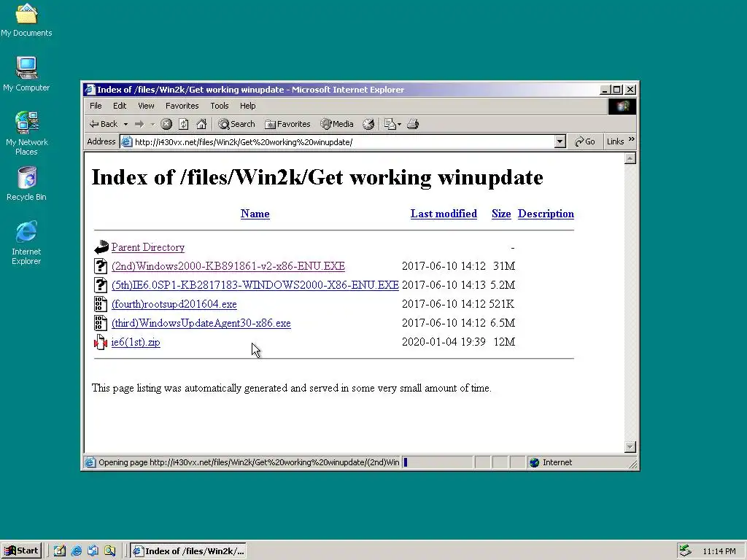The width and height of the screenshot is (747, 560).
Task: Open the Help menu
Action: point(248,106)
